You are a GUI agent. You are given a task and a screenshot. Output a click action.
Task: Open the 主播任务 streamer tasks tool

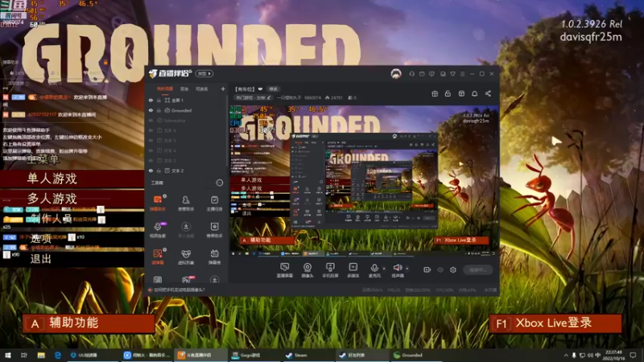click(x=214, y=203)
